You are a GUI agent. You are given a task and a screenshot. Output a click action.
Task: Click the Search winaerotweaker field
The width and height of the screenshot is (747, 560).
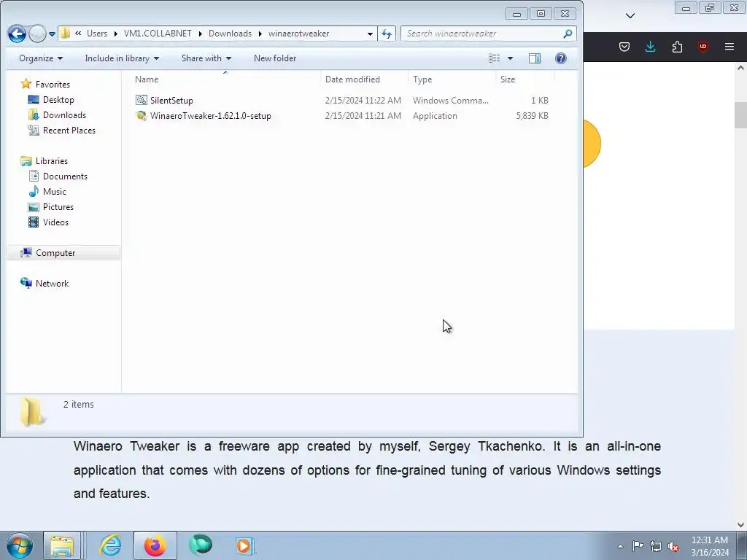pos(488,34)
